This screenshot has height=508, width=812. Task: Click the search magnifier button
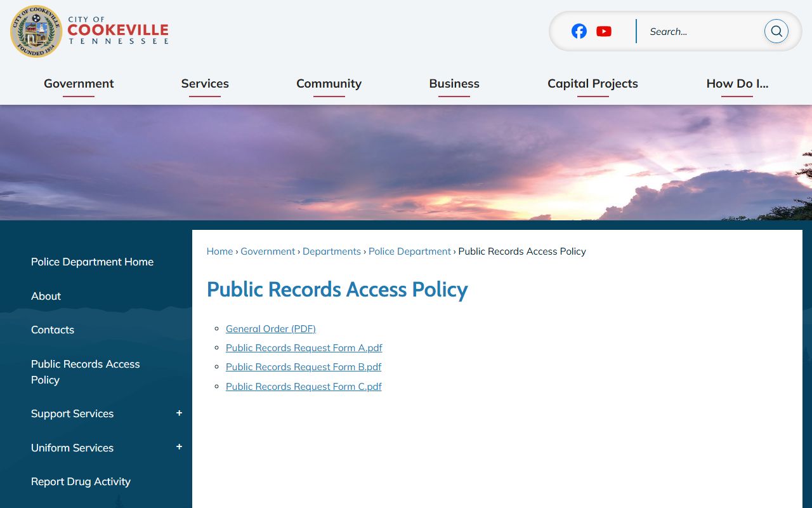click(x=776, y=31)
